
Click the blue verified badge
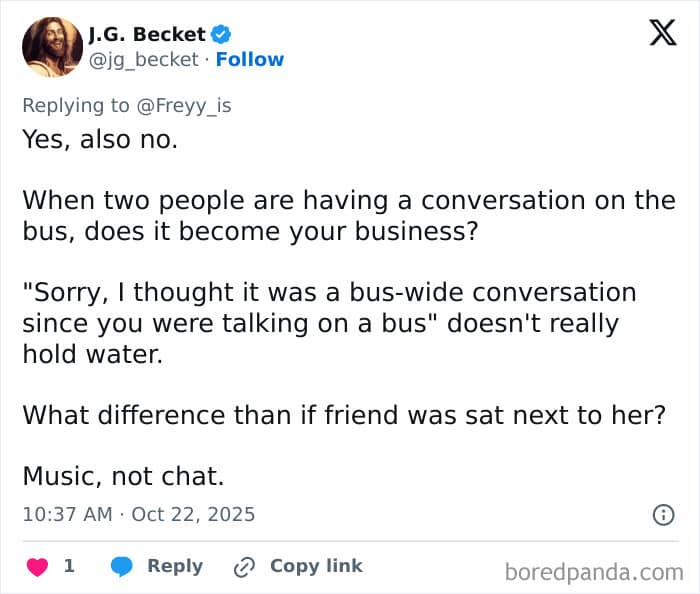click(x=221, y=34)
